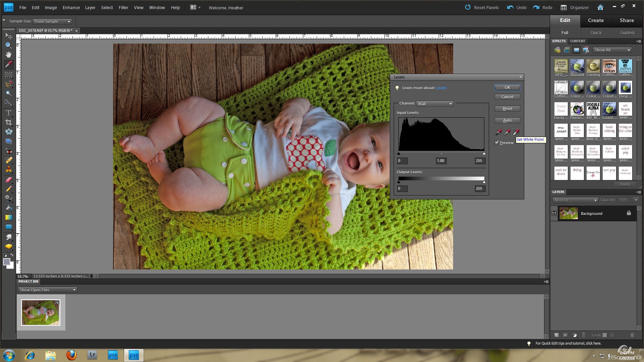Uncheck the Preview checkbox in Levels

pyautogui.click(x=497, y=142)
